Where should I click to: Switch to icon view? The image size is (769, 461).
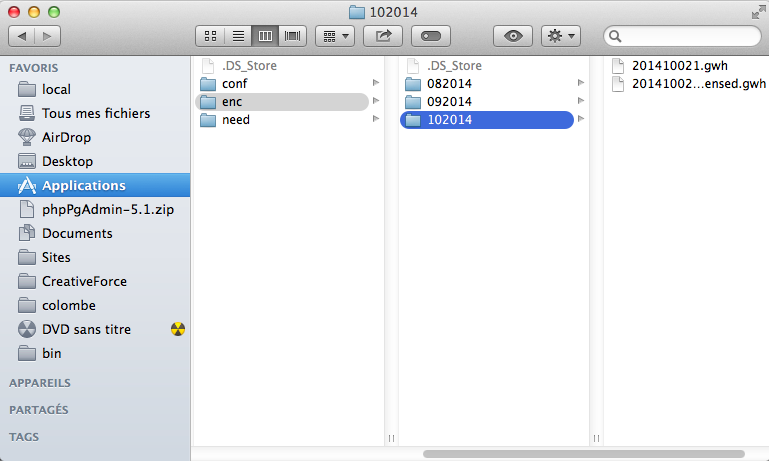210,36
